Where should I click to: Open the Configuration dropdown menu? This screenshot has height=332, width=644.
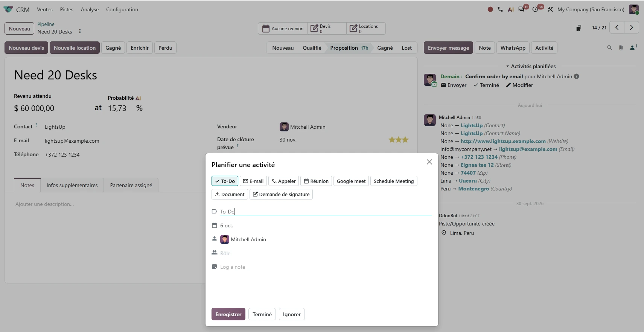(x=122, y=9)
